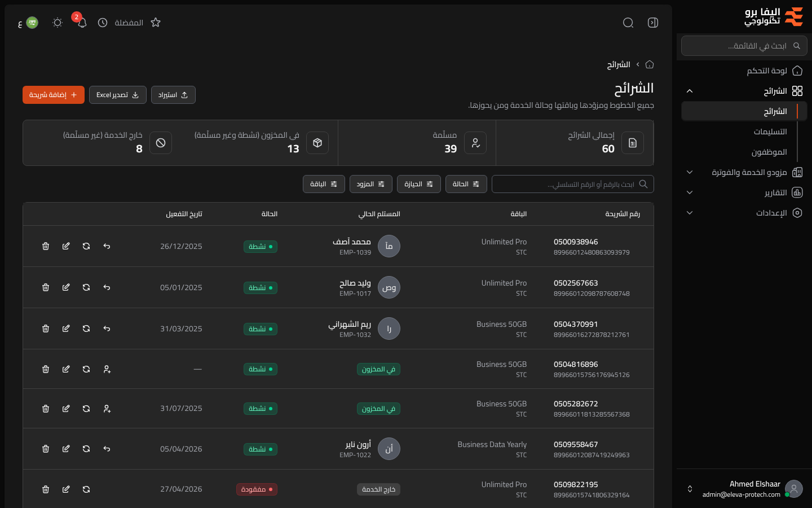
Task: Select التسليمات in sidebar submenu
Action: (x=770, y=132)
